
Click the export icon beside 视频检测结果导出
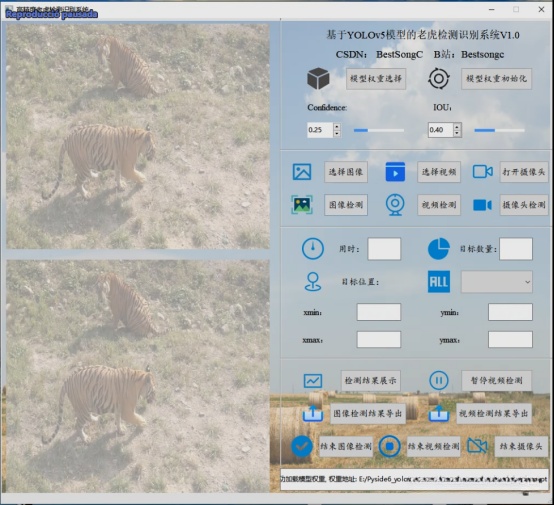point(439,413)
